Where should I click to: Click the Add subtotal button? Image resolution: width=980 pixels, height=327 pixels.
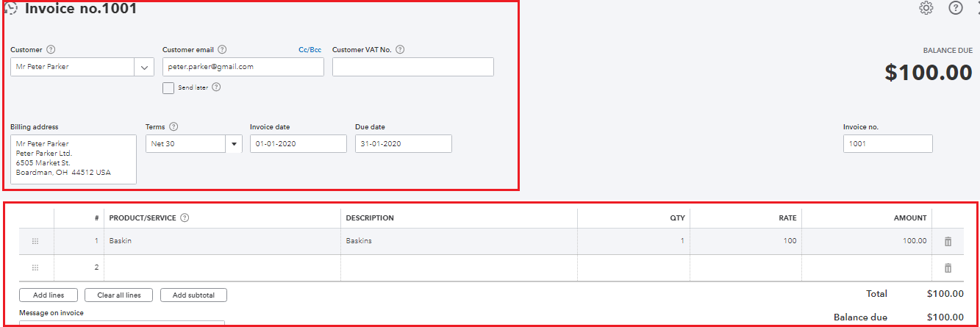coord(193,295)
